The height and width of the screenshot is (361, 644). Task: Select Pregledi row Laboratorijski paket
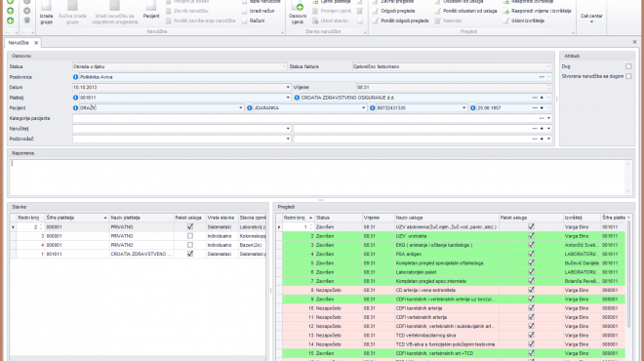pyautogui.click(x=454, y=272)
